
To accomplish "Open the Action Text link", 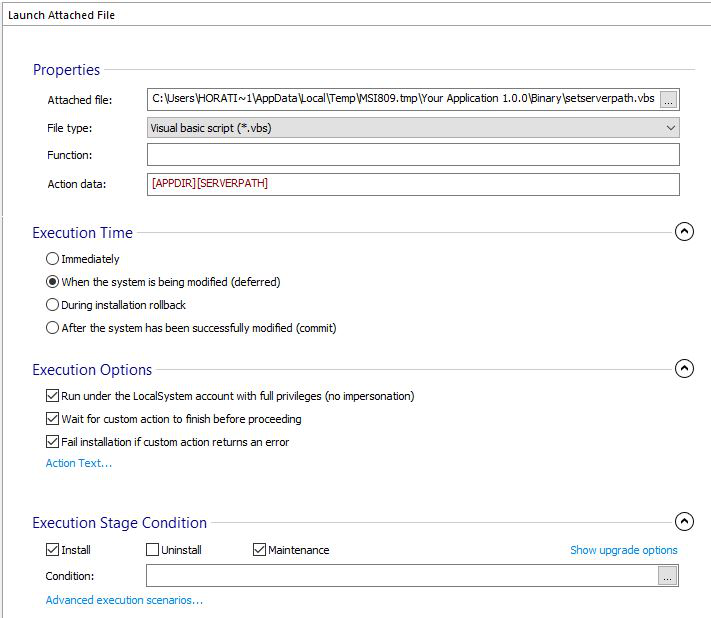I will pyautogui.click(x=78, y=463).
